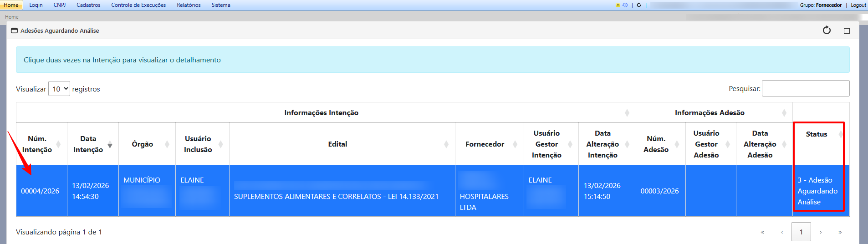Click the top bar reload icon

[639, 5]
